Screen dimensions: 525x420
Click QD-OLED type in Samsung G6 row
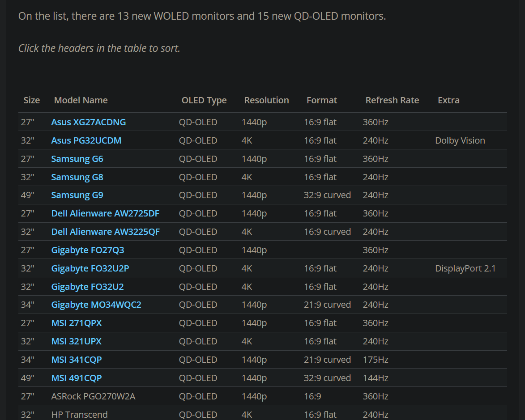coord(198,159)
